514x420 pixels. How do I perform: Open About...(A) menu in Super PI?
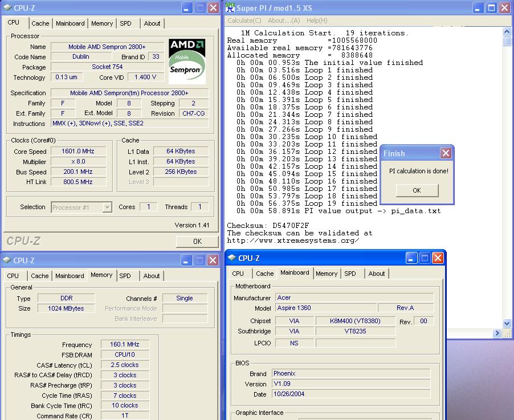tap(284, 21)
